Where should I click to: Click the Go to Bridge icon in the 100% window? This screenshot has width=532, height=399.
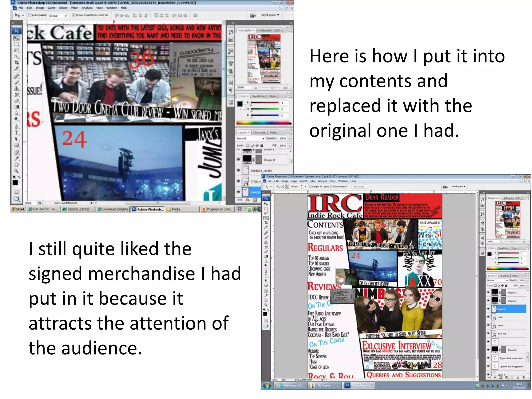445,187
